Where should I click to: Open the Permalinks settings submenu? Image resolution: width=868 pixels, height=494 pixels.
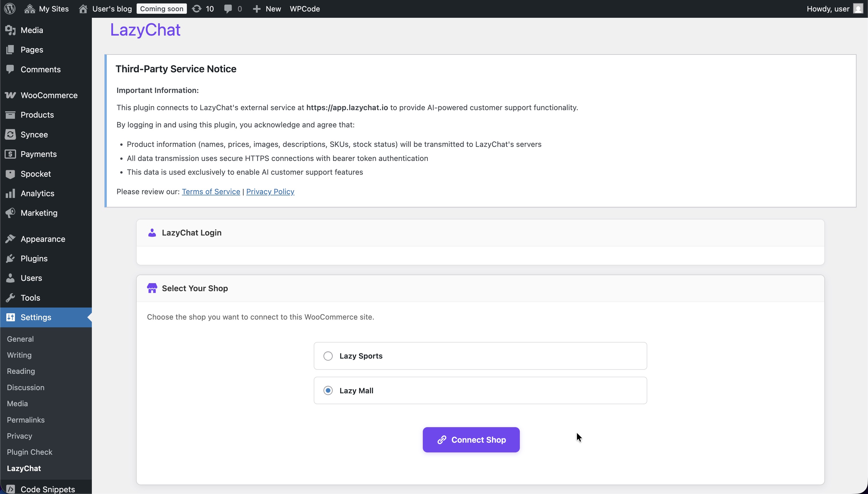tap(26, 420)
